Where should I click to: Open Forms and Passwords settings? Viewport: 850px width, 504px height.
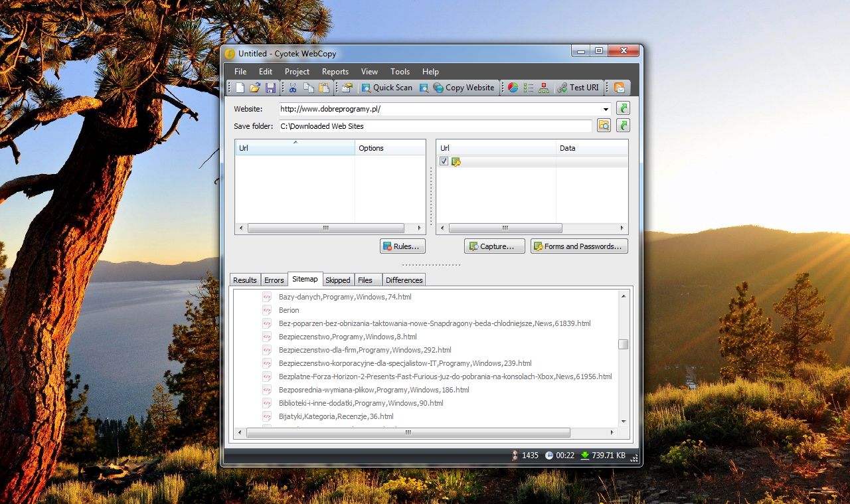(578, 246)
